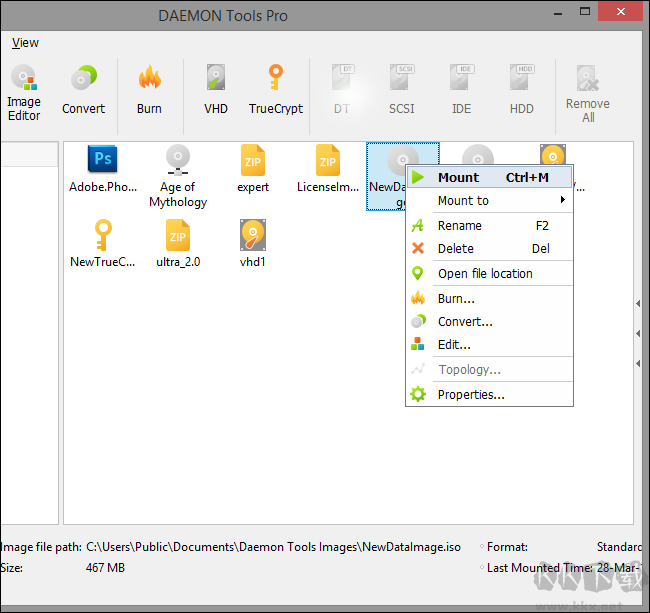Open the TrueCrypt key tool

[x=275, y=91]
